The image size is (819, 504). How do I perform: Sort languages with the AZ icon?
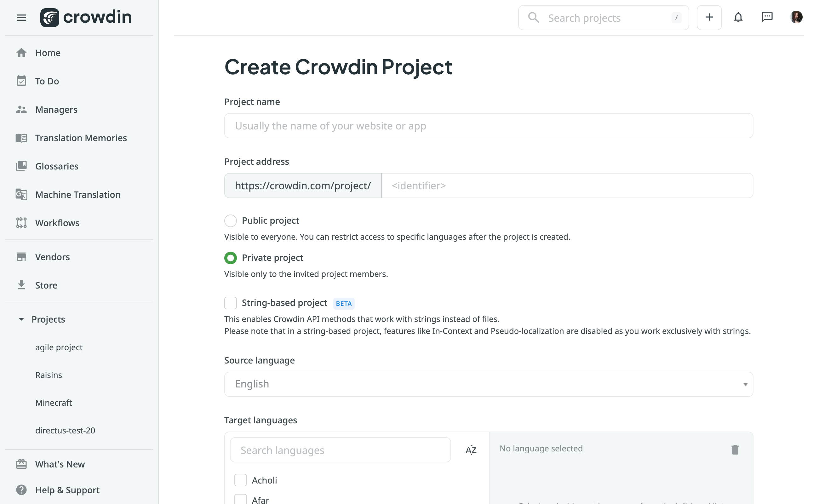[x=471, y=450]
